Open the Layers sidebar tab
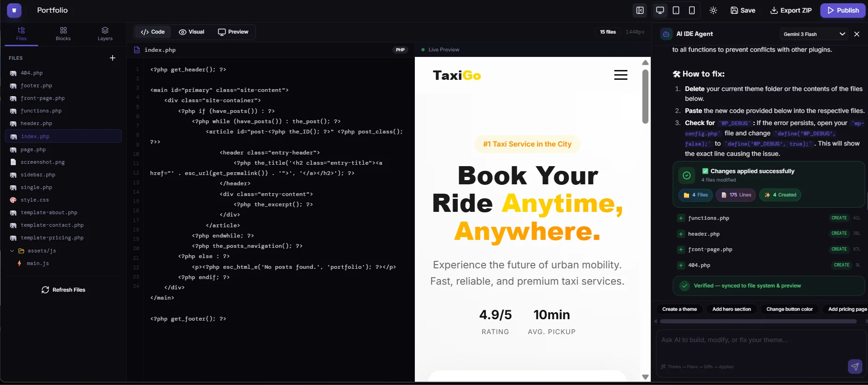868x385 pixels. coord(105,34)
